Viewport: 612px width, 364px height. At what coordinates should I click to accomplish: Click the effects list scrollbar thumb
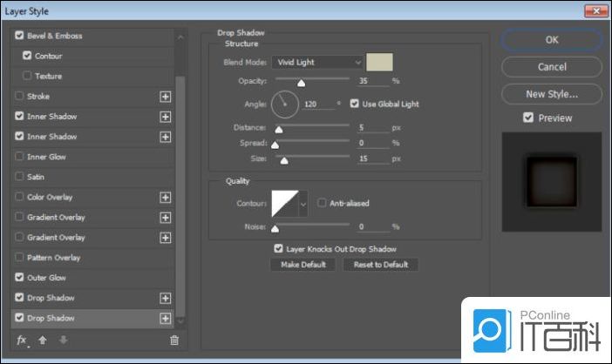[180, 196]
